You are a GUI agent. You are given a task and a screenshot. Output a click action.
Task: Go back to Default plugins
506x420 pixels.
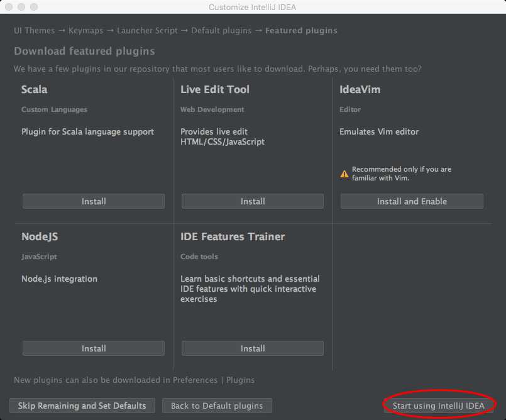(x=217, y=406)
